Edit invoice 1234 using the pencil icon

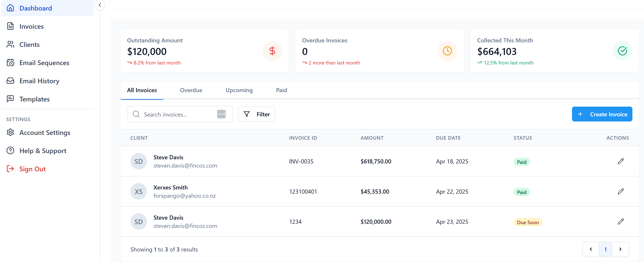pyautogui.click(x=620, y=222)
